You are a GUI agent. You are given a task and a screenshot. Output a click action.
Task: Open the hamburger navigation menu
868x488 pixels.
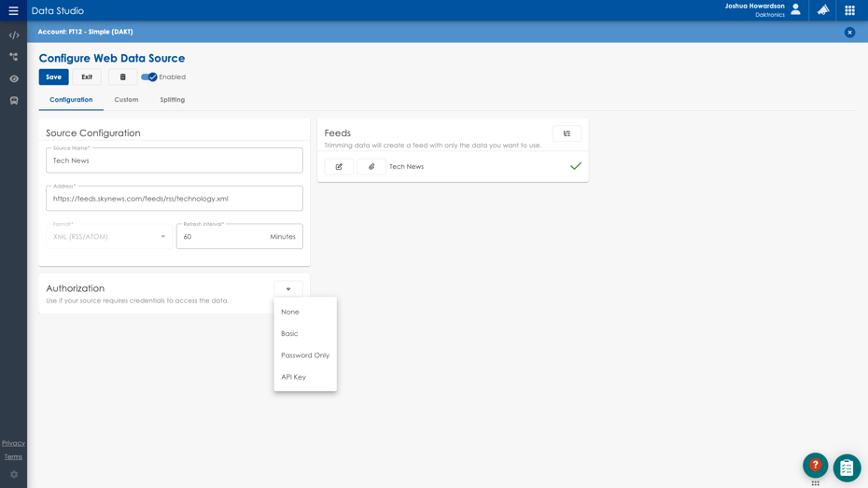(x=13, y=11)
